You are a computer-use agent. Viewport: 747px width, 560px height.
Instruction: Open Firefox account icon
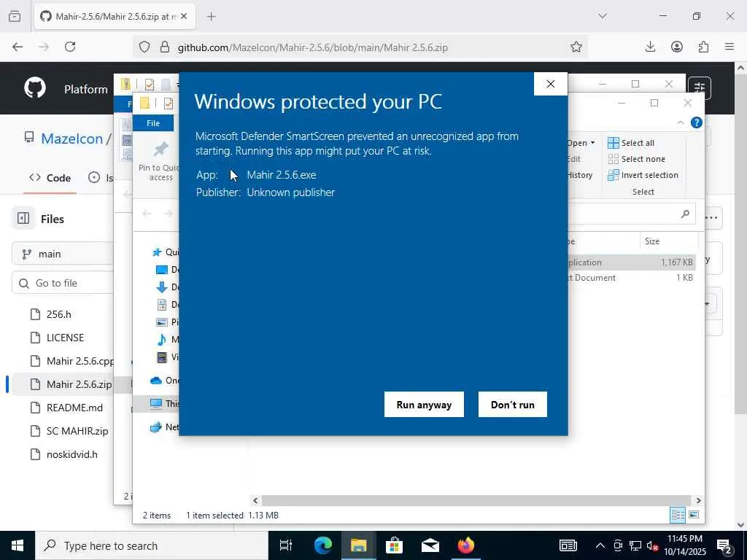677,47
